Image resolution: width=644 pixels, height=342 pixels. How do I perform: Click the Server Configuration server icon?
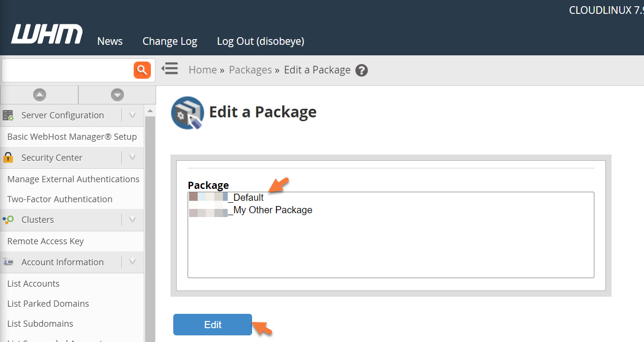[x=8, y=115]
